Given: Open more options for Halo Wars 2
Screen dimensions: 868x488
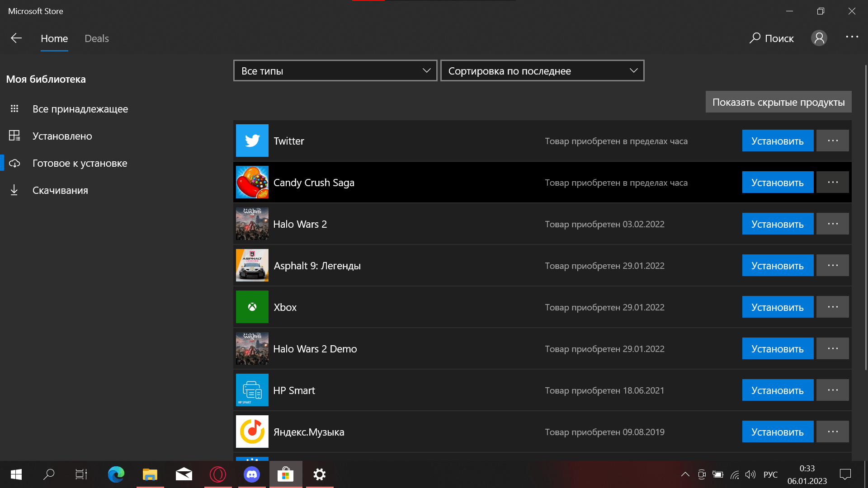Looking at the screenshot, I should pos(833,224).
